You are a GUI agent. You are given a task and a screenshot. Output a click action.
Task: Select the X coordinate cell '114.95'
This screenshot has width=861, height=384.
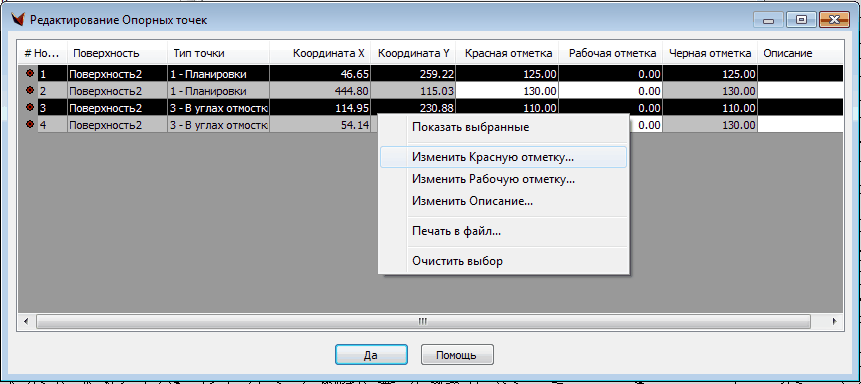[320, 108]
